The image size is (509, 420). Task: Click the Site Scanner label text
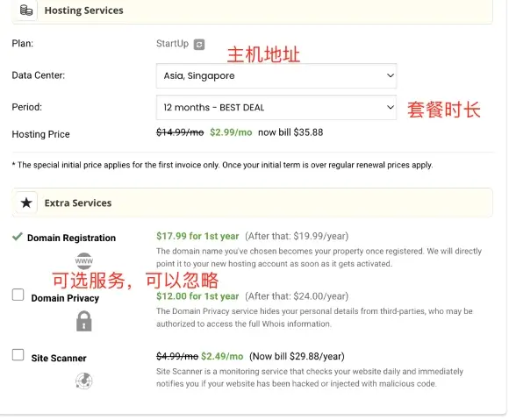coord(59,358)
